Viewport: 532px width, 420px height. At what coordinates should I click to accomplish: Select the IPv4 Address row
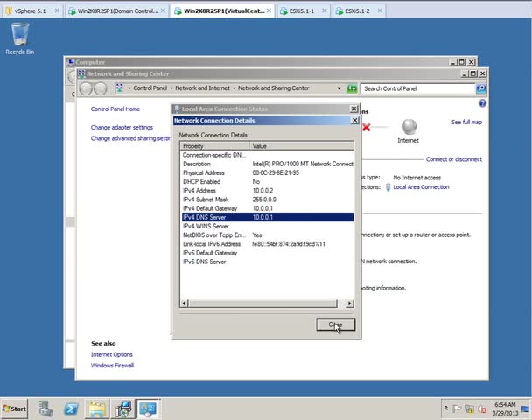[268, 191]
